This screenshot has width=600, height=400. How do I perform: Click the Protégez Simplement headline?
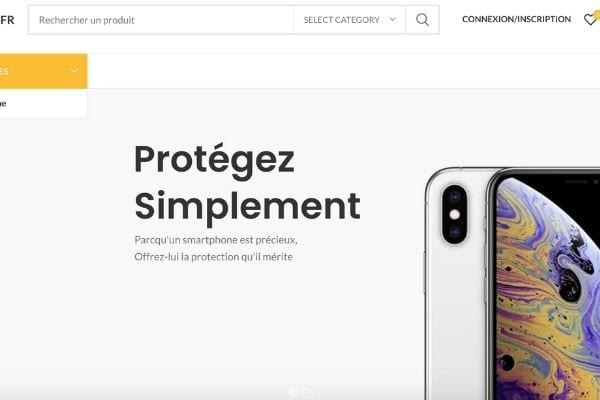pos(247,183)
